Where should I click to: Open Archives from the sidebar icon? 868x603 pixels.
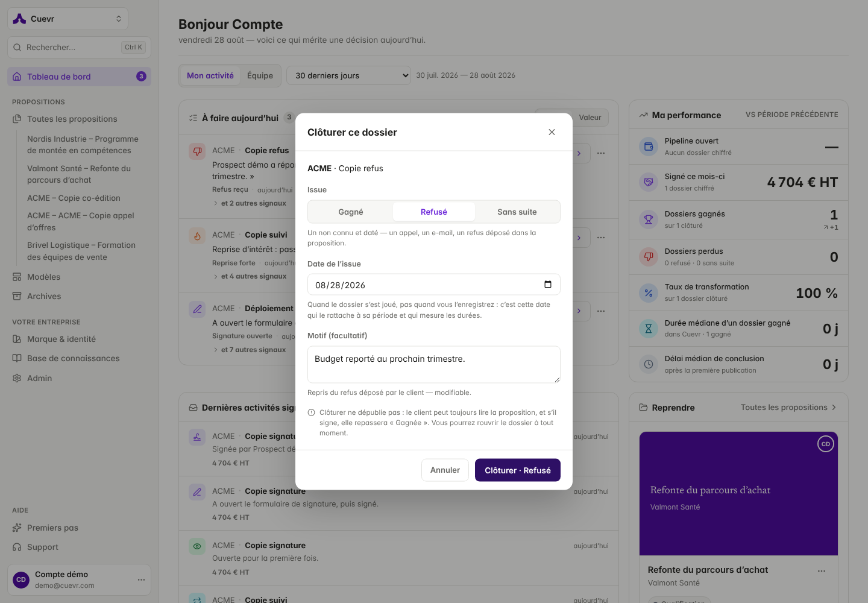coord(17,296)
